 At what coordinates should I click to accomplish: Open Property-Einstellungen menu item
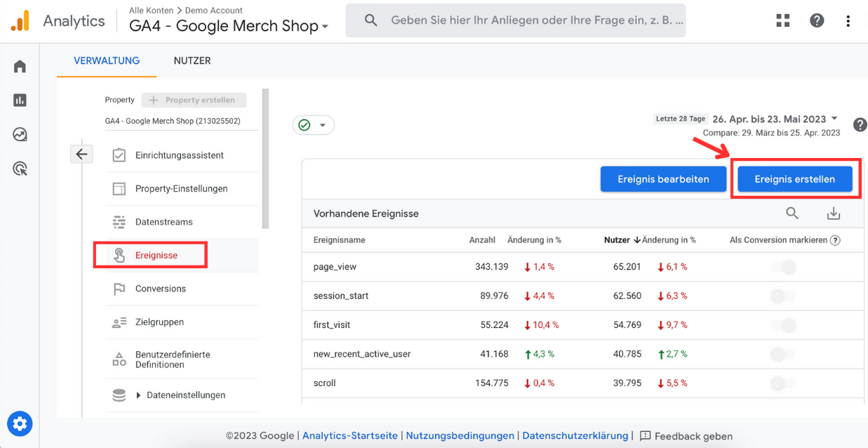[x=182, y=189]
